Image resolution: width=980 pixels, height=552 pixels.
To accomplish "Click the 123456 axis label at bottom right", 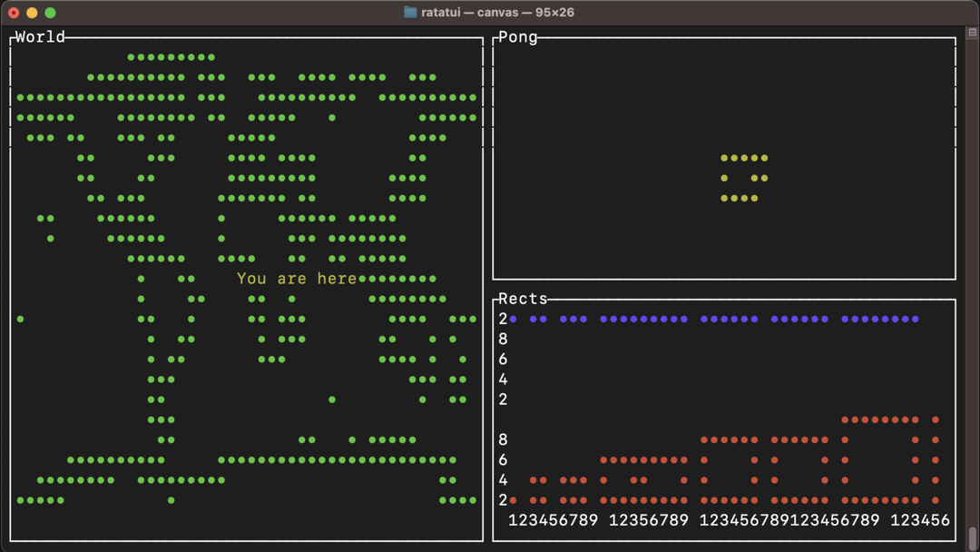I will point(919,520).
